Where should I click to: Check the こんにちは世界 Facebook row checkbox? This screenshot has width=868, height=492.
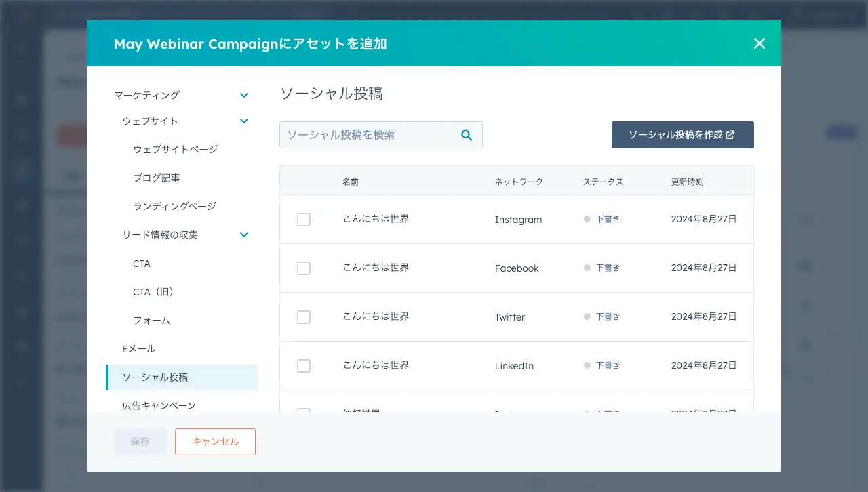(304, 268)
